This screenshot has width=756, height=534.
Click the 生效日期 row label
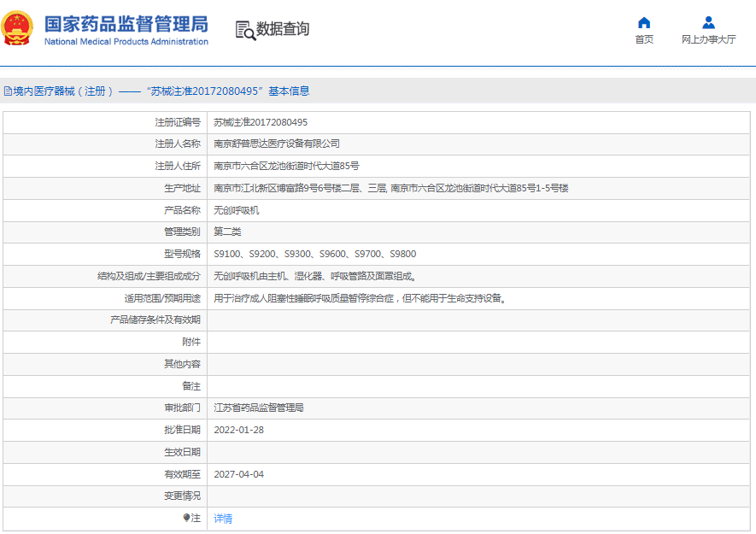click(182, 452)
